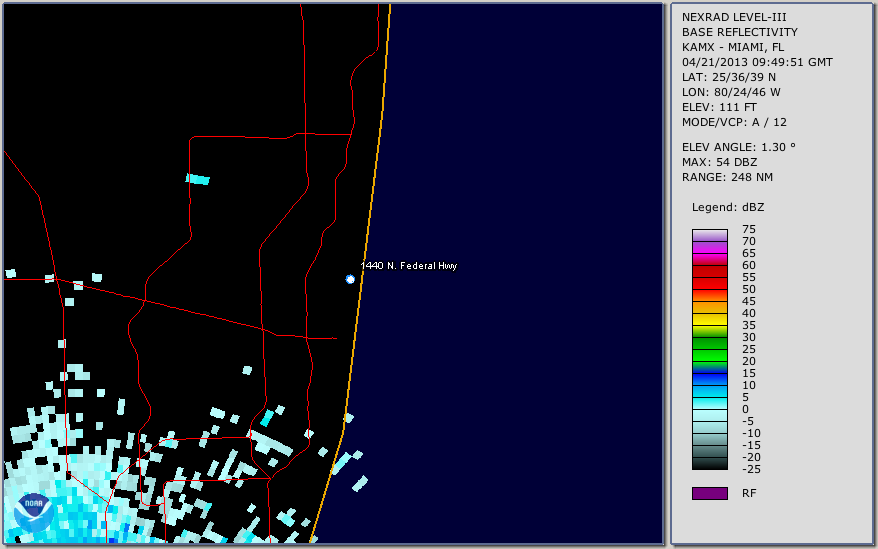This screenshot has width=878, height=549.
Task: Click the '75' legend scale value
Action: 749,229
